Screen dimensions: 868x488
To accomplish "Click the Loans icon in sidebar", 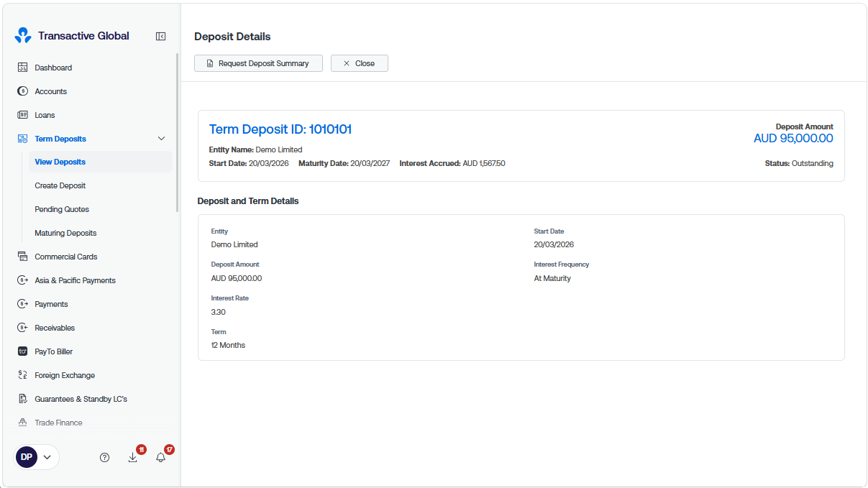I will 22,115.
